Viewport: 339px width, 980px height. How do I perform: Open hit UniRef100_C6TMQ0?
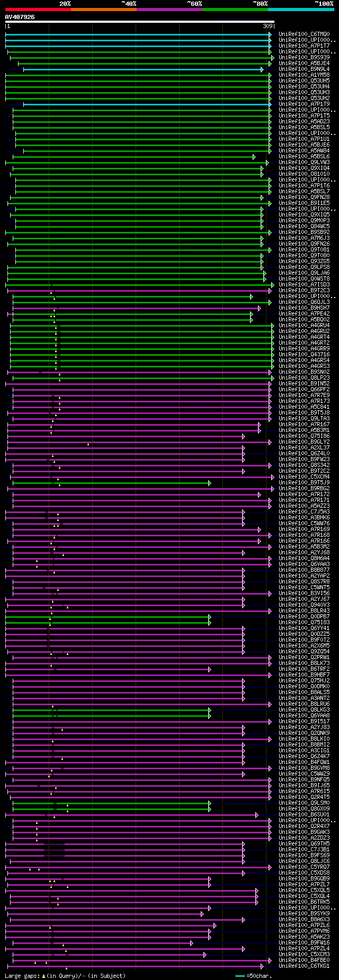click(x=304, y=34)
